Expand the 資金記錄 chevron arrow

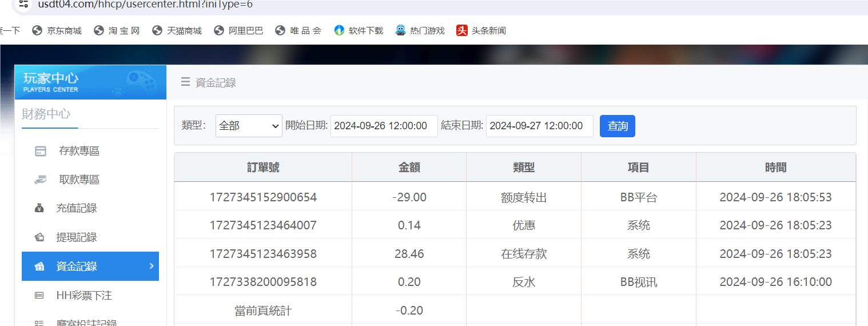[151, 266]
